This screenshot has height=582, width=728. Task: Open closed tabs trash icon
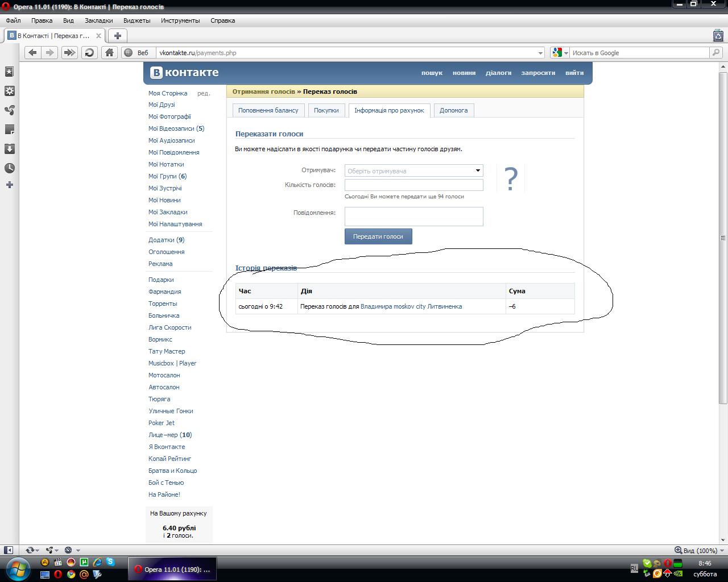pyautogui.click(x=718, y=35)
